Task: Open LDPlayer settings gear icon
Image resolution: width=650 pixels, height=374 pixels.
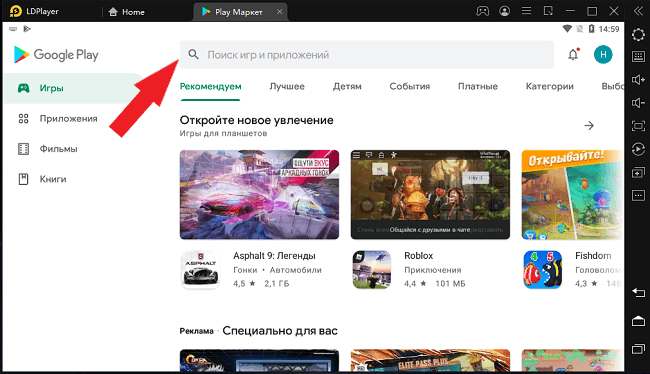Action: 638,34
